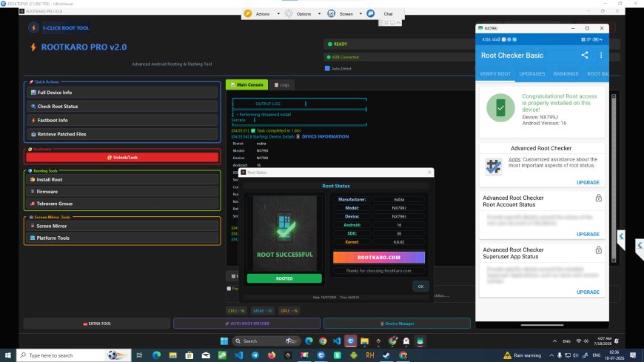Open Root Checker three-dot overflow menu

coord(601,55)
